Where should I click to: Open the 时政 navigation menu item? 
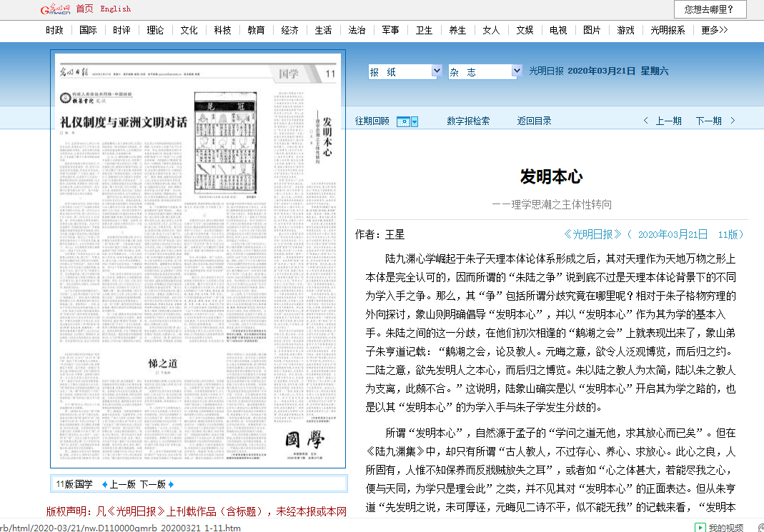[x=54, y=30]
